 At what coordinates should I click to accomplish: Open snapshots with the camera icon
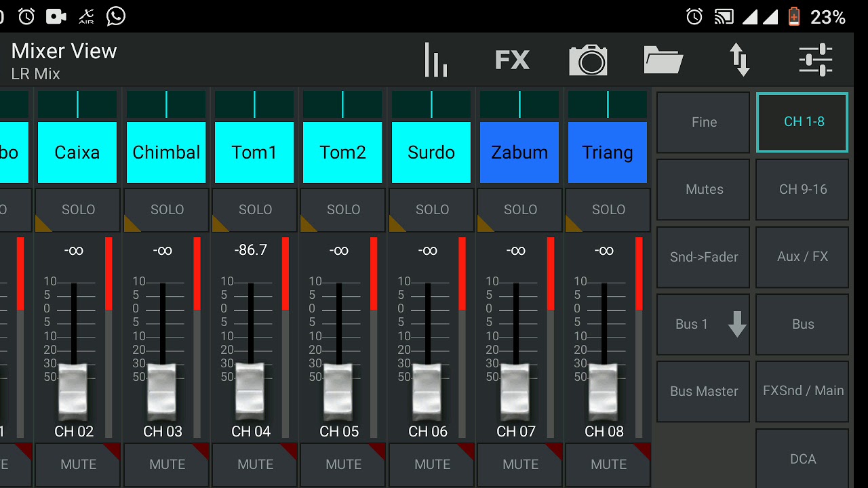(588, 60)
